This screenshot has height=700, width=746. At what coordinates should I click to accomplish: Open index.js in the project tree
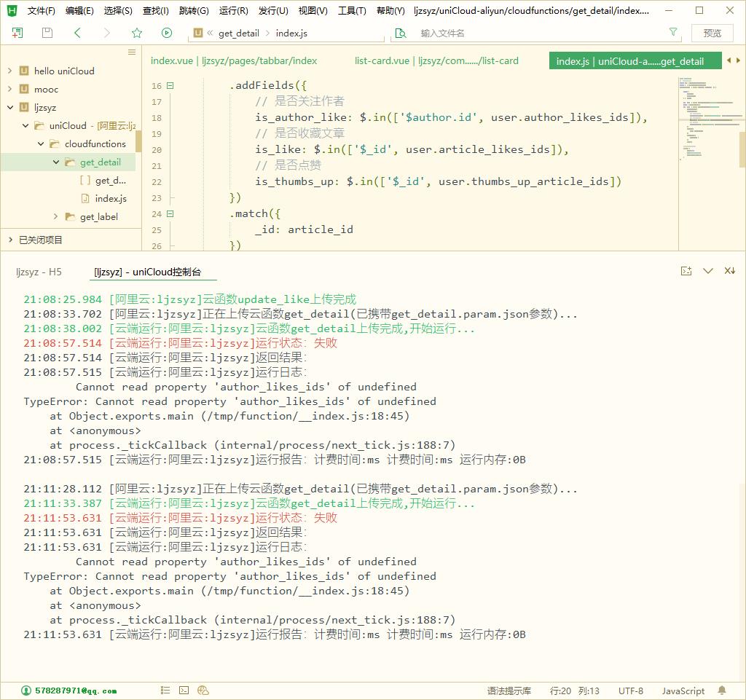(111, 199)
